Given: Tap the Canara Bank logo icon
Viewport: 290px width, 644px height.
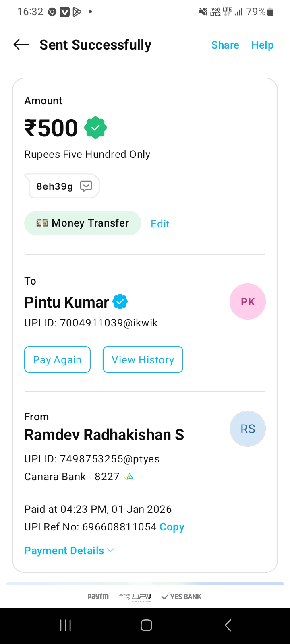Looking at the screenshot, I should 128,477.
